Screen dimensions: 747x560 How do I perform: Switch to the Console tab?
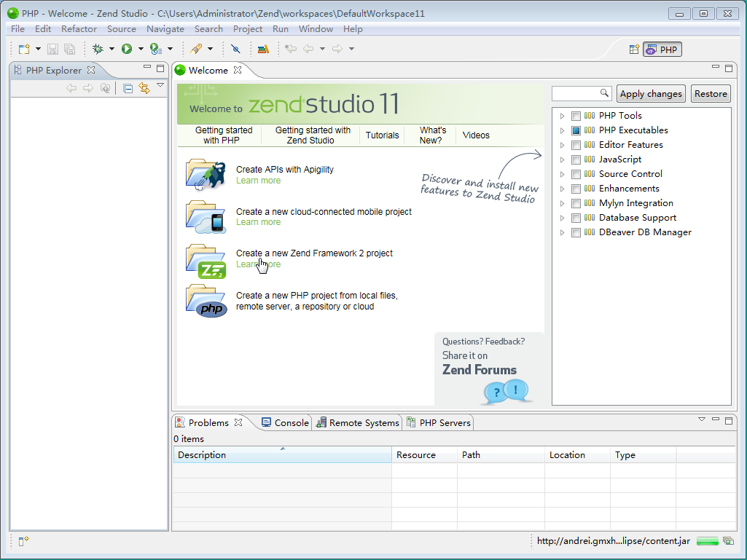286,423
